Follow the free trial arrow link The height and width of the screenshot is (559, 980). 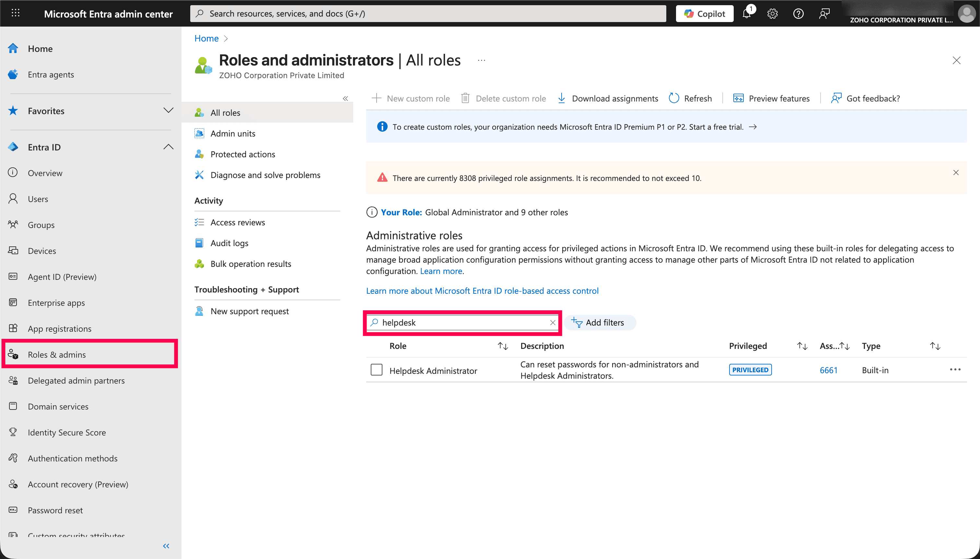pyautogui.click(x=753, y=127)
